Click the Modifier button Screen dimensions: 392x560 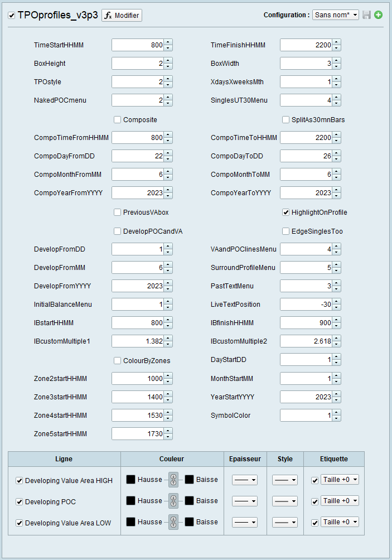[x=122, y=16]
